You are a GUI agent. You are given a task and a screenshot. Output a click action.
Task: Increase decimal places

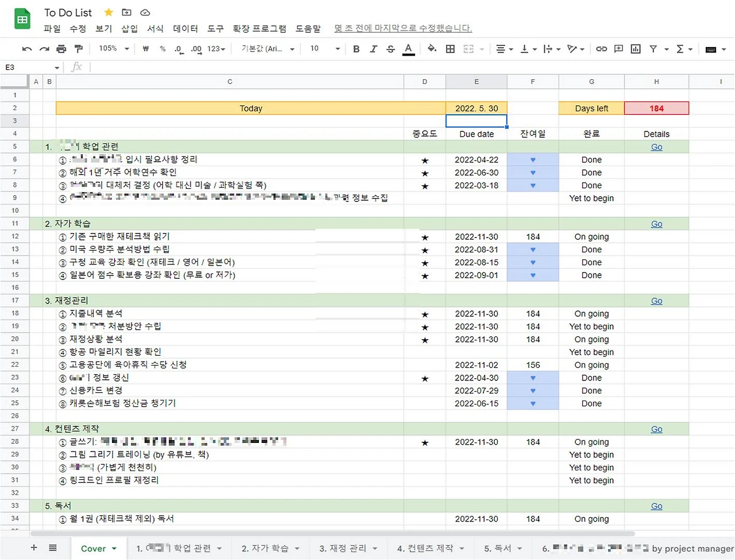pyautogui.click(x=196, y=49)
